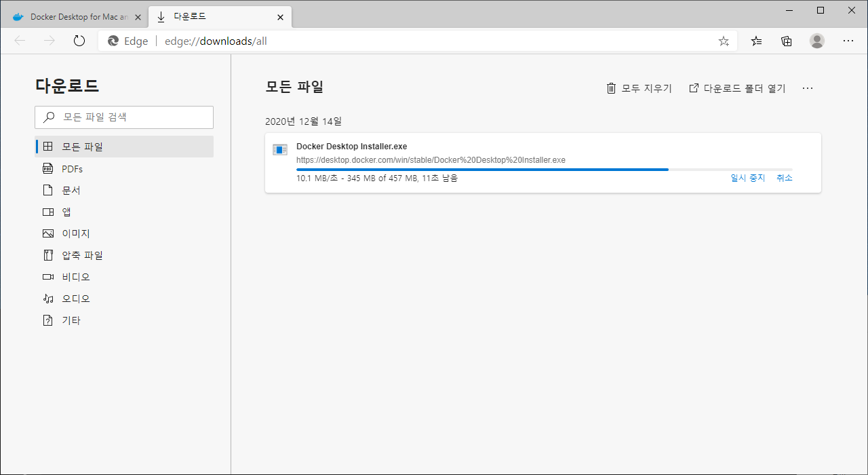Click the browser back arrow
Screen dimensions: 868x475
tap(20, 41)
